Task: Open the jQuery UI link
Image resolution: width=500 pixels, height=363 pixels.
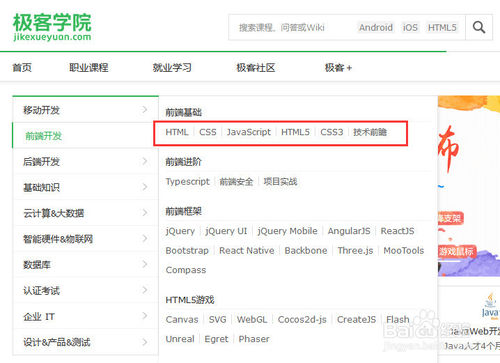Action: (x=226, y=231)
